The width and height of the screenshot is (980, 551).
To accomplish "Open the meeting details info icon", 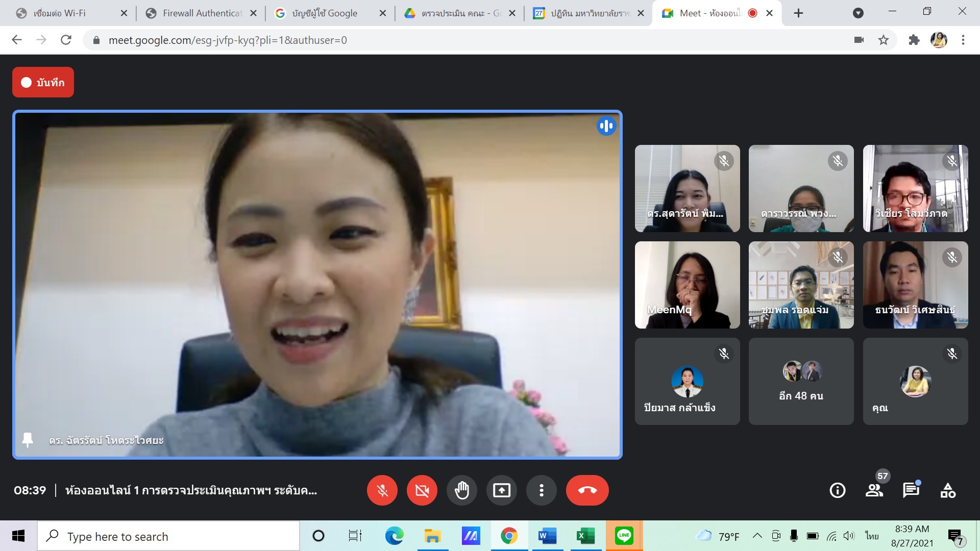I will [x=837, y=490].
